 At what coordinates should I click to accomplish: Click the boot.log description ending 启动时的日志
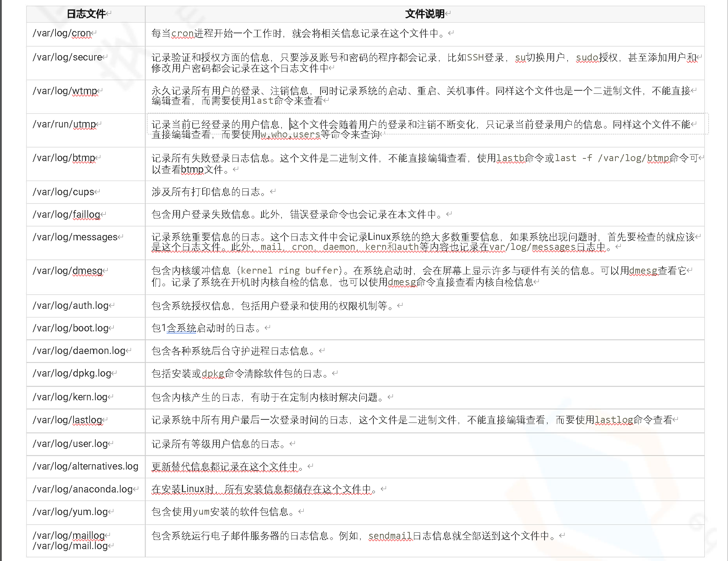point(206,328)
